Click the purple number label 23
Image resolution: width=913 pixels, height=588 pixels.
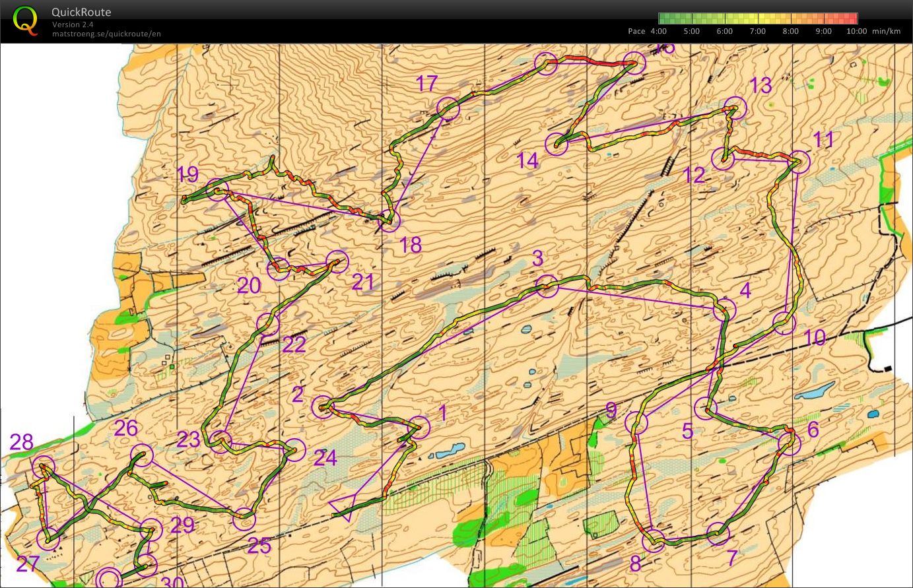click(189, 439)
